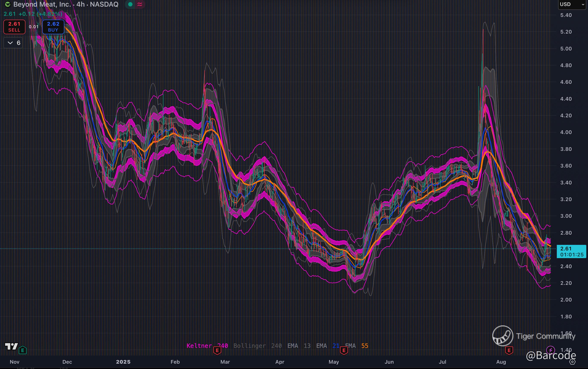The image size is (588, 369).
Task: Collapse the 6 indicators legend
Action: [x=13, y=43]
